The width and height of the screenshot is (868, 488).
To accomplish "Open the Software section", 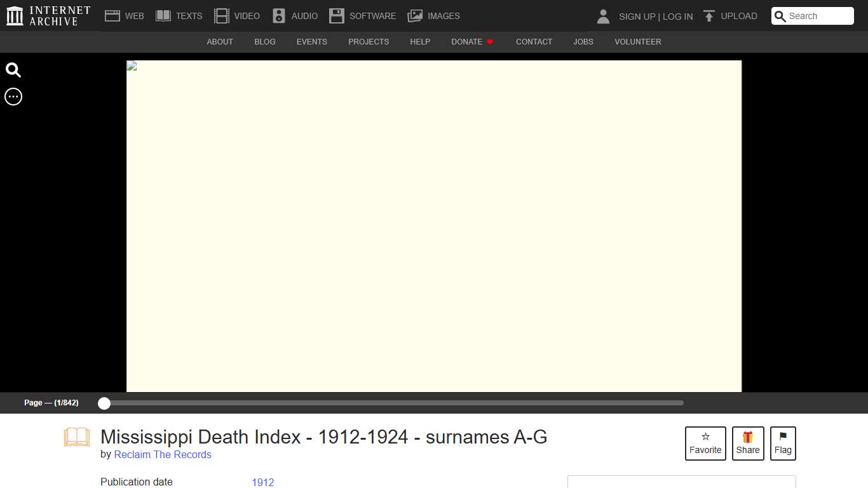I will [336, 15].
